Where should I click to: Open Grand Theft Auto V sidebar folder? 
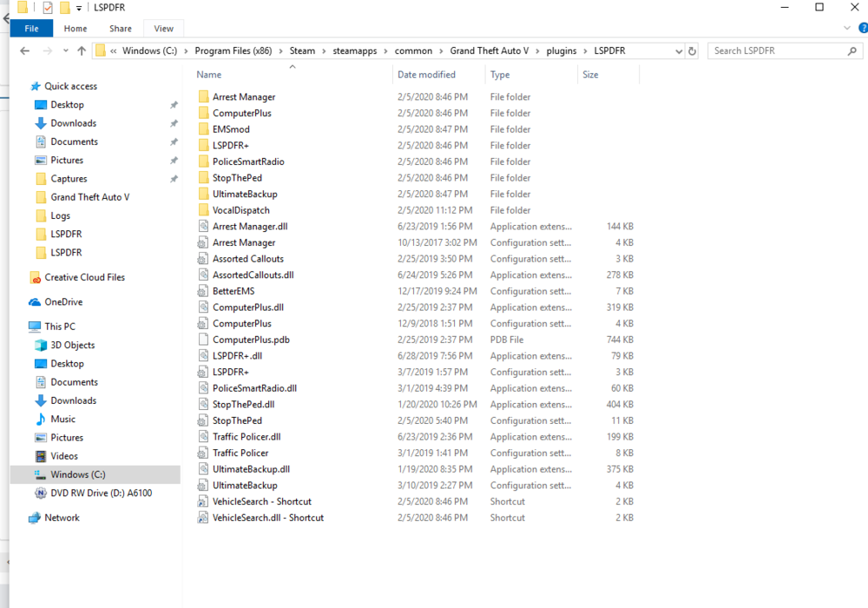click(89, 197)
